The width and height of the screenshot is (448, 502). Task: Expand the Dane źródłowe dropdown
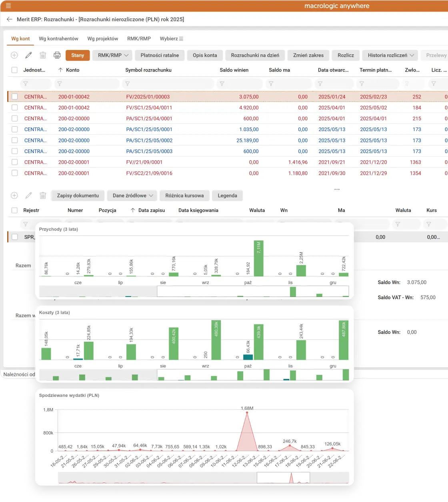click(133, 195)
